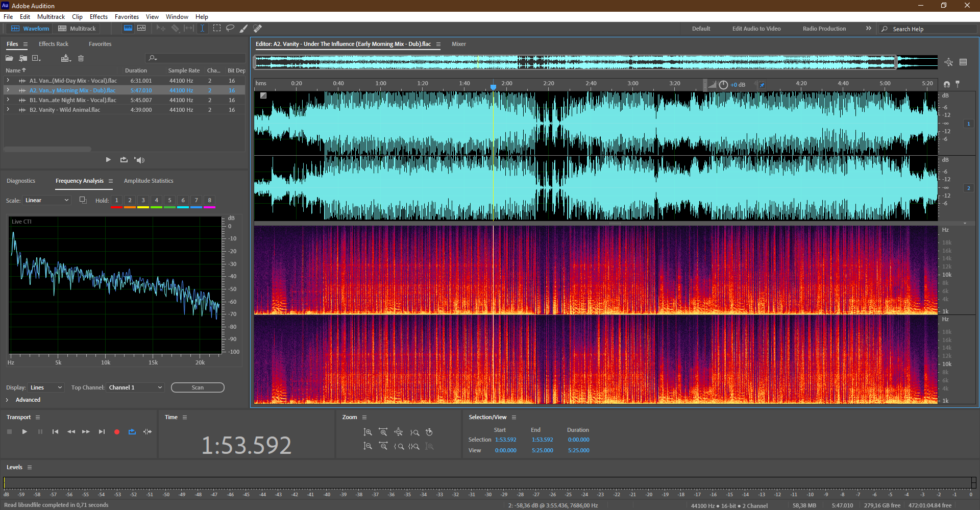Start recording with red Record button
Viewport: 980px width, 510px height.
[x=117, y=432]
